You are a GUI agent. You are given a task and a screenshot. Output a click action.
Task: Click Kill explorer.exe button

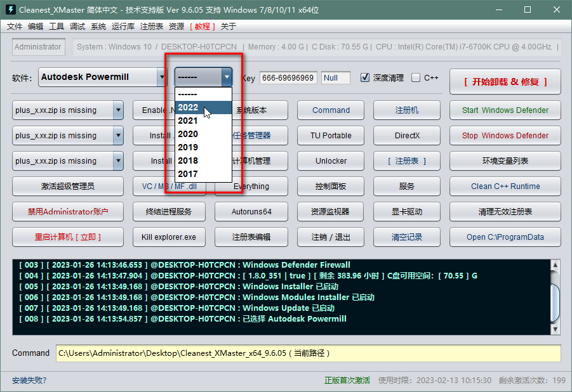pyautogui.click(x=169, y=237)
